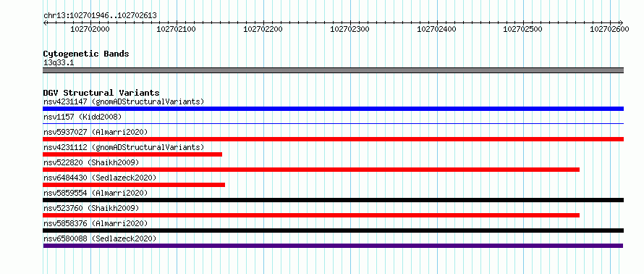644x274 pixels.
Task: Click the 102702000 ruler tick label
Action: coord(90,29)
